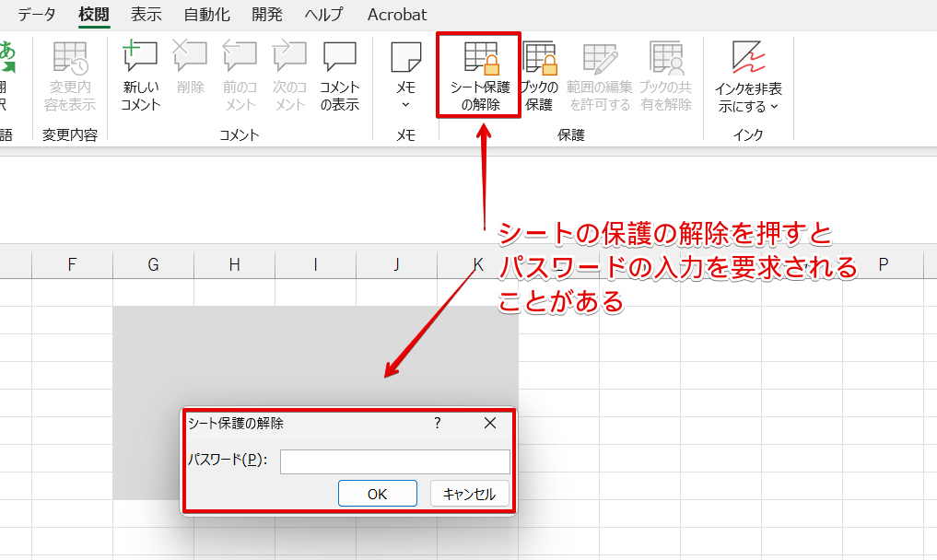
Task: Click the dialog title シート保護の解除
Action: coord(236,423)
